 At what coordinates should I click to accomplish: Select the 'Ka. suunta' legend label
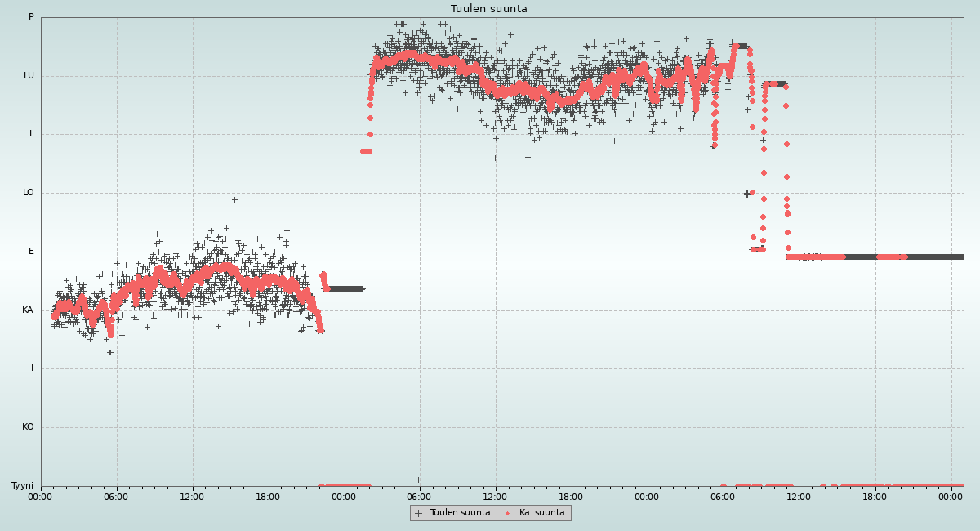541,513
